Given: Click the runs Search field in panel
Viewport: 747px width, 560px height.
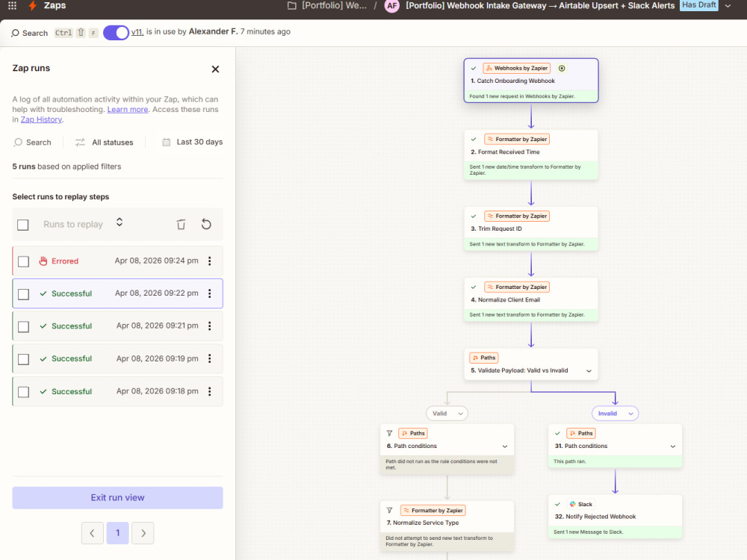Looking at the screenshot, I should (32, 143).
